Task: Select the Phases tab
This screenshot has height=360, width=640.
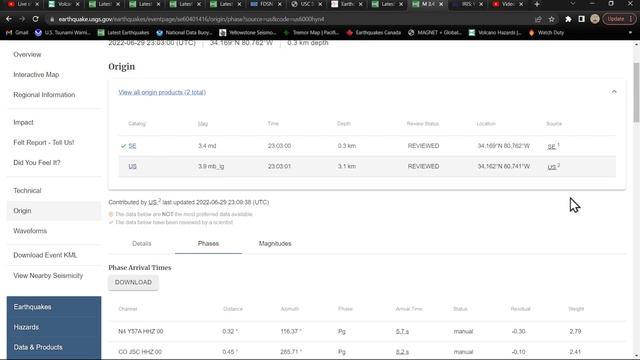Action: tap(208, 244)
